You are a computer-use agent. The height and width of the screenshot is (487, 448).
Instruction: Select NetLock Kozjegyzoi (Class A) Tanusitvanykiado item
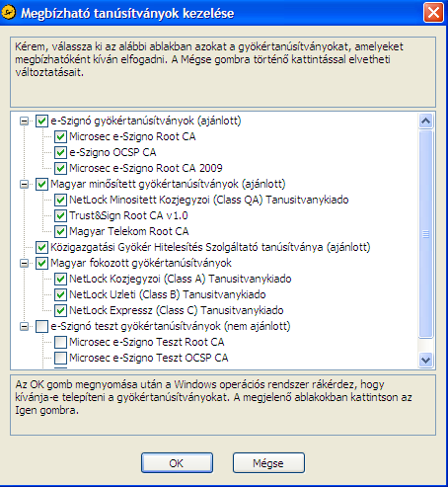click(x=181, y=279)
